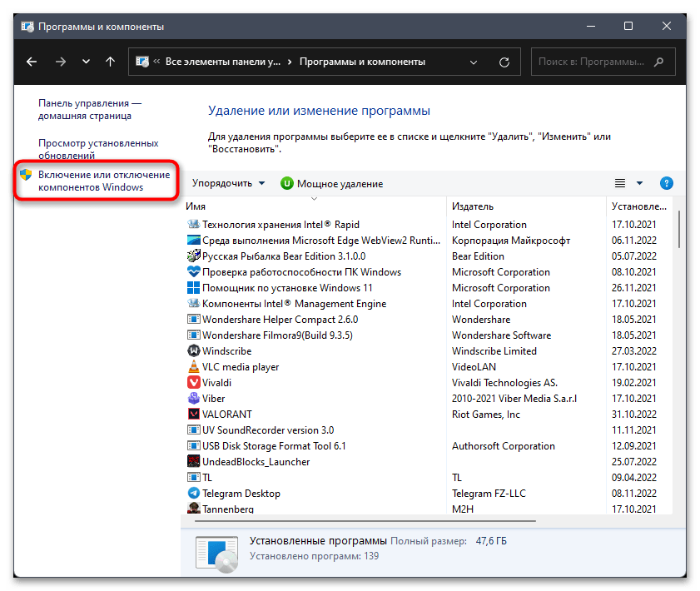Image resolution: width=700 pixels, height=591 pixels.
Task: Open View installed updates link
Action: point(98,149)
